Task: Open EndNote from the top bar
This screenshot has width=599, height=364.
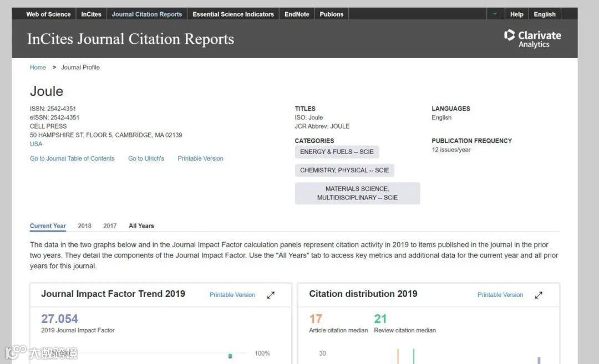Action: [297, 14]
